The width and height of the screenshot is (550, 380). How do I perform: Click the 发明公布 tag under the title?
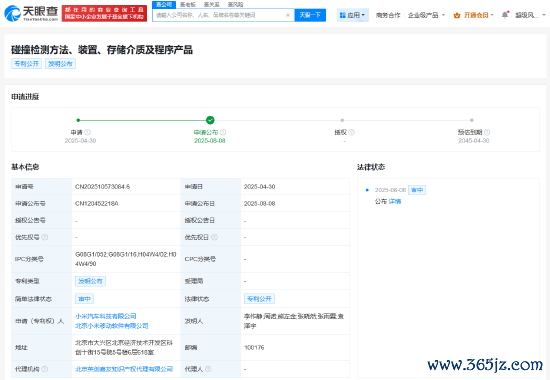tap(60, 64)
